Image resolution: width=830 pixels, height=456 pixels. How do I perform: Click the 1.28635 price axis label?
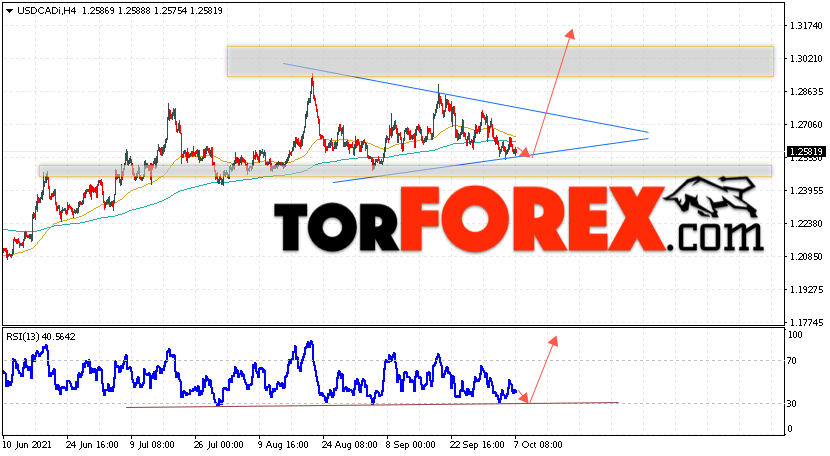coord(806,92)
